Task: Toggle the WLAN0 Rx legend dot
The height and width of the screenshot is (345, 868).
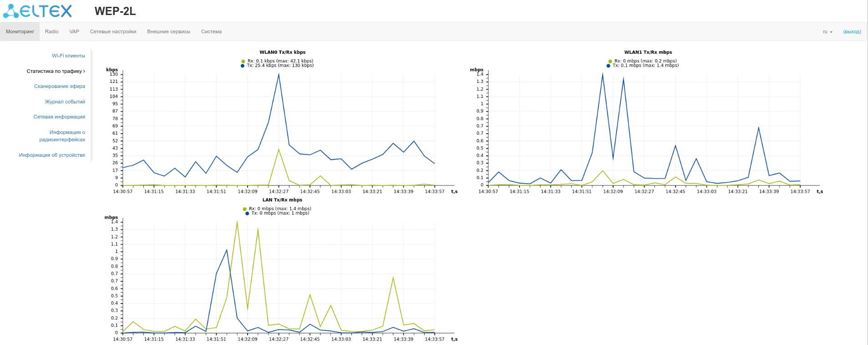Action: pos(243,61)
